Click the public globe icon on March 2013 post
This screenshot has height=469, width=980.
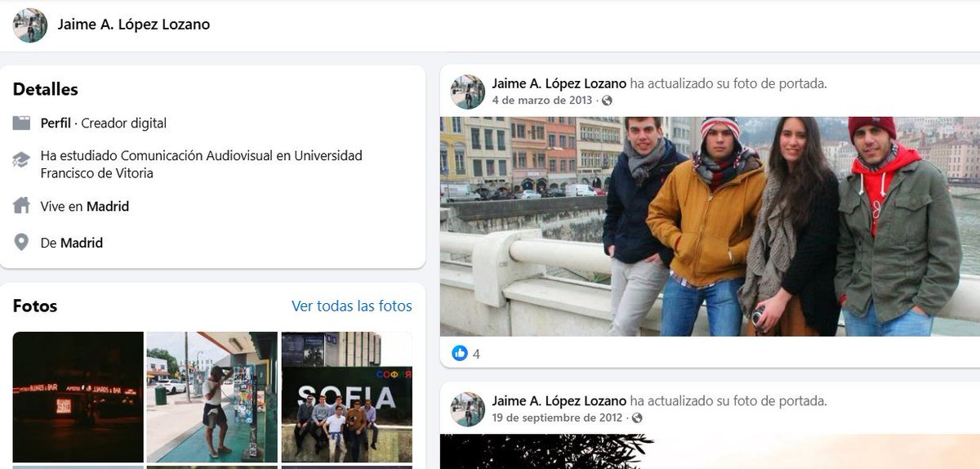[607, 100]
